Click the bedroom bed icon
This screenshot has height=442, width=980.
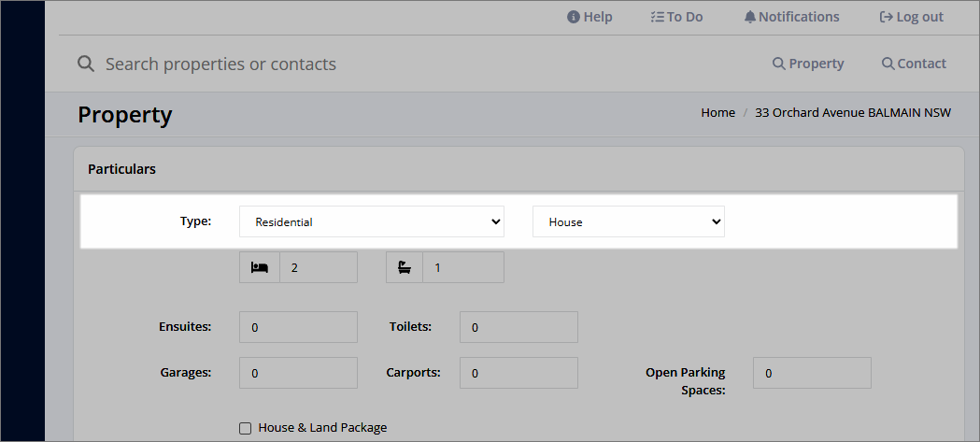[x=260, y=267]
